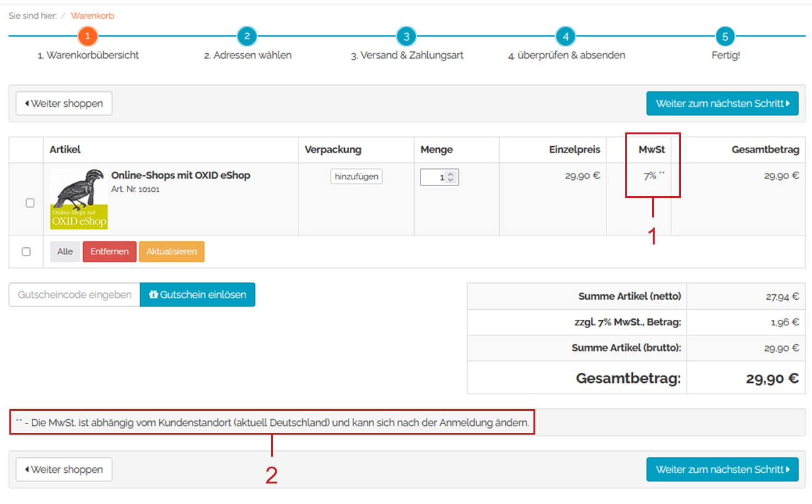Image resolution: width=812 pixels, height=504 pixels.
Task: Click the top Weiter shoppen button
Action: [x=64, y=104]
